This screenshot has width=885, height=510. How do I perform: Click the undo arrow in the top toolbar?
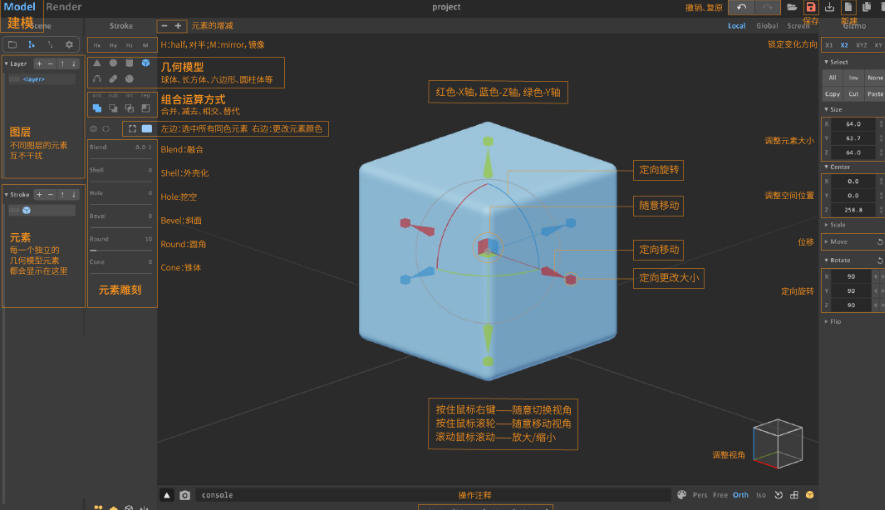point(740,7)
